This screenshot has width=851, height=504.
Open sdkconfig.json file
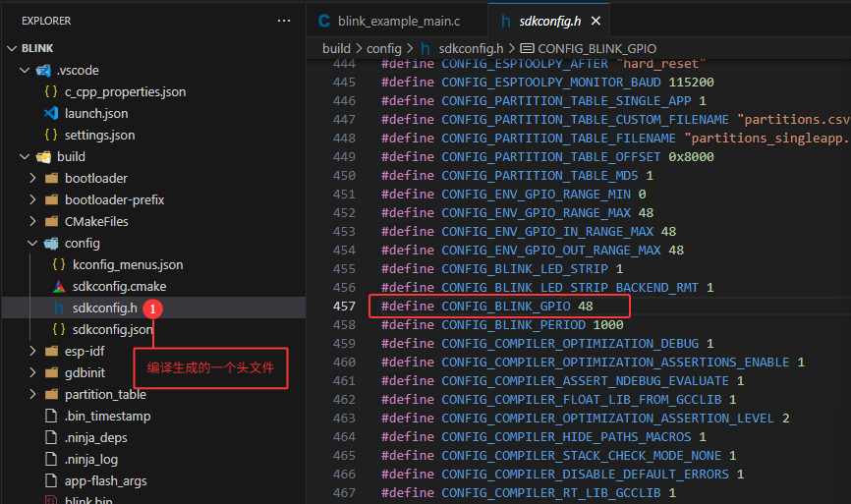pyautogui.click(x=113, y=330)
